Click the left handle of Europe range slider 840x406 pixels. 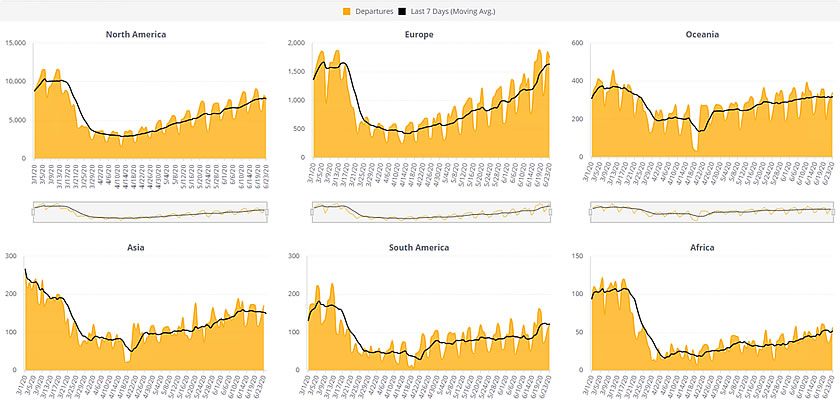[313, 212]
